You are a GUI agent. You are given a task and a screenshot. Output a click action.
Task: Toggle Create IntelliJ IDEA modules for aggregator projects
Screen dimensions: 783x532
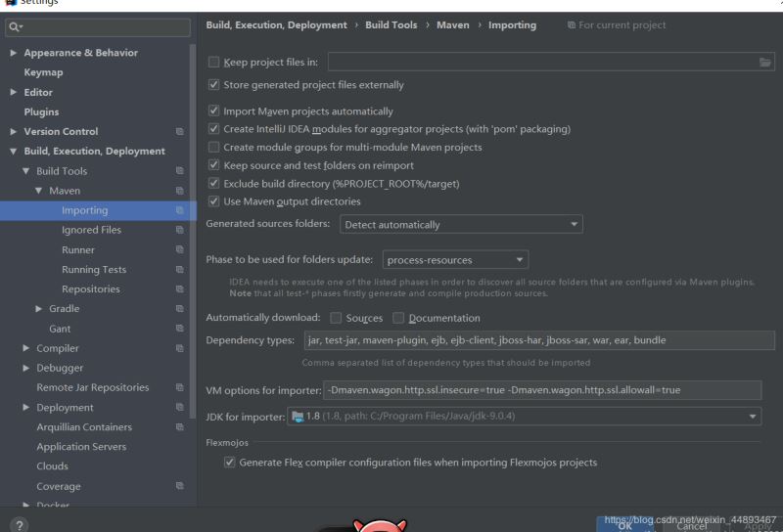tap(213, 129)
